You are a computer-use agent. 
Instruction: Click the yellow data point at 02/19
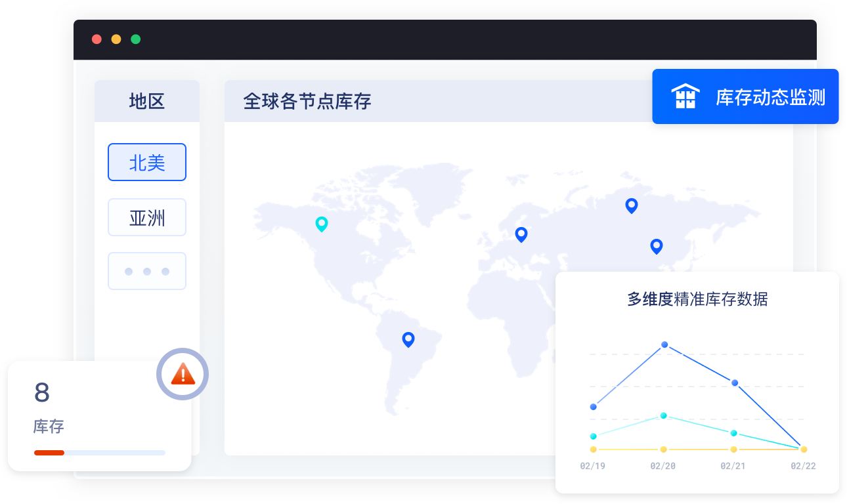(x=594, y=450)
